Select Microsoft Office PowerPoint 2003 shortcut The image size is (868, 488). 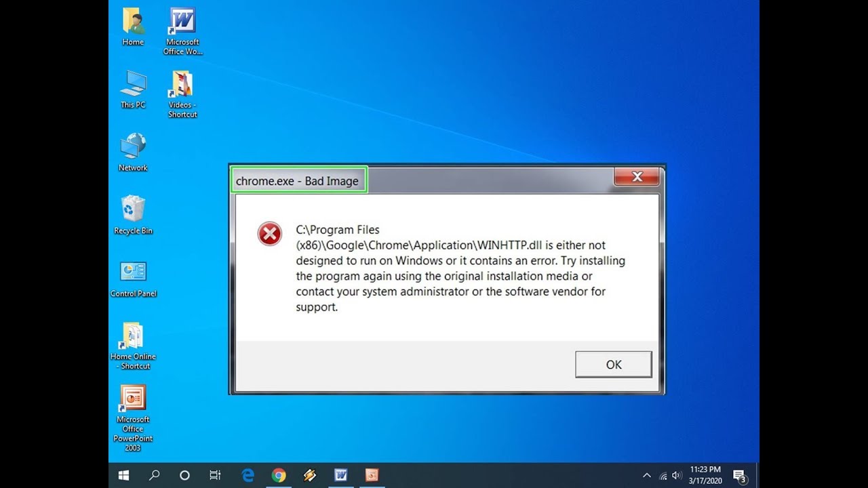133,419
